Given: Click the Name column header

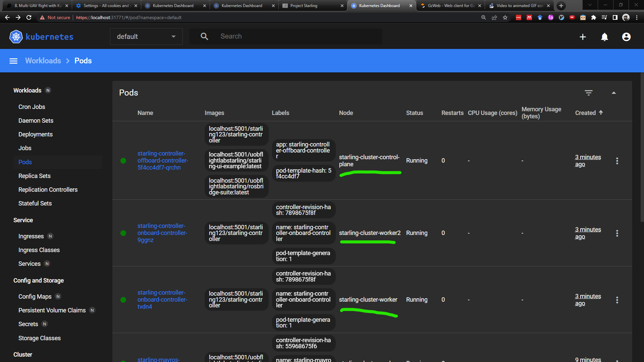Looking at the screenshot, I should click(x=145, y=113).
